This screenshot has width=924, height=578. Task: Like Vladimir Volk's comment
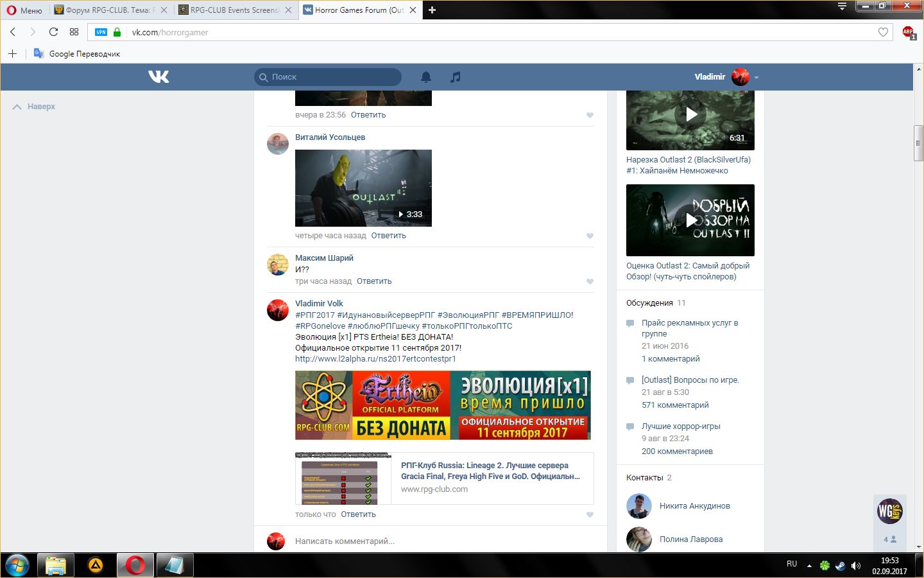coord(590,514)
